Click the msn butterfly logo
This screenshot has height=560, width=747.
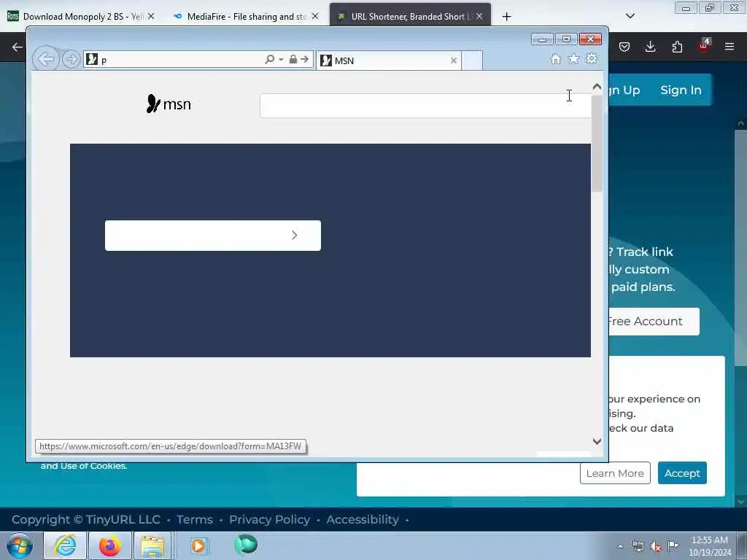coord(169,104)
